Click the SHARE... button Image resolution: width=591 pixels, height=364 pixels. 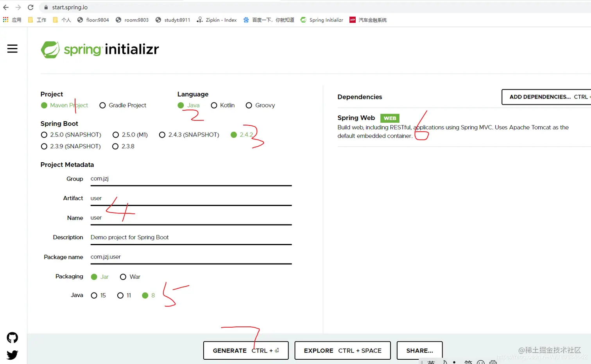click(419, 350)
